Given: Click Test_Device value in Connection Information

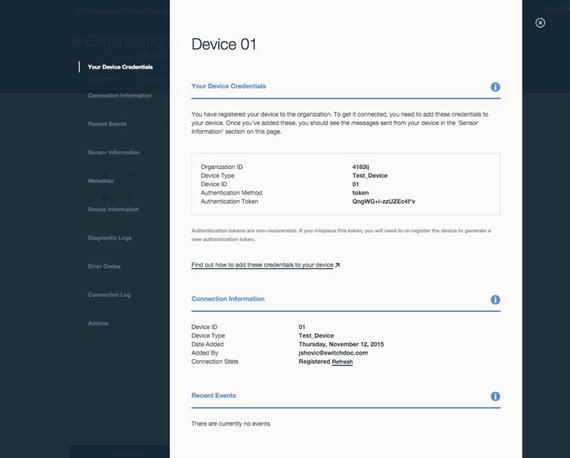Looking at the screenshot, I should [316, 336].
